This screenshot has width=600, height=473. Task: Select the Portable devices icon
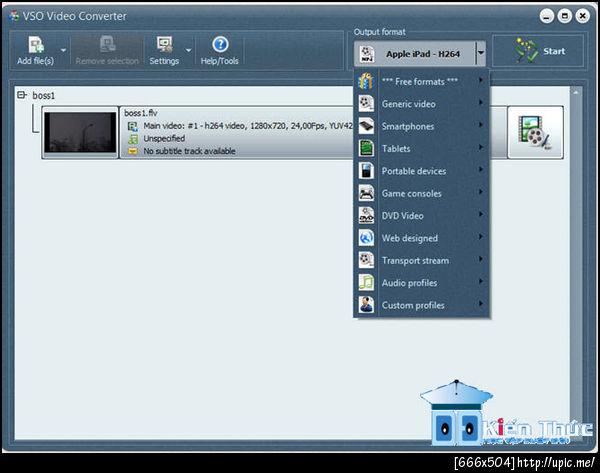(366, 171)
